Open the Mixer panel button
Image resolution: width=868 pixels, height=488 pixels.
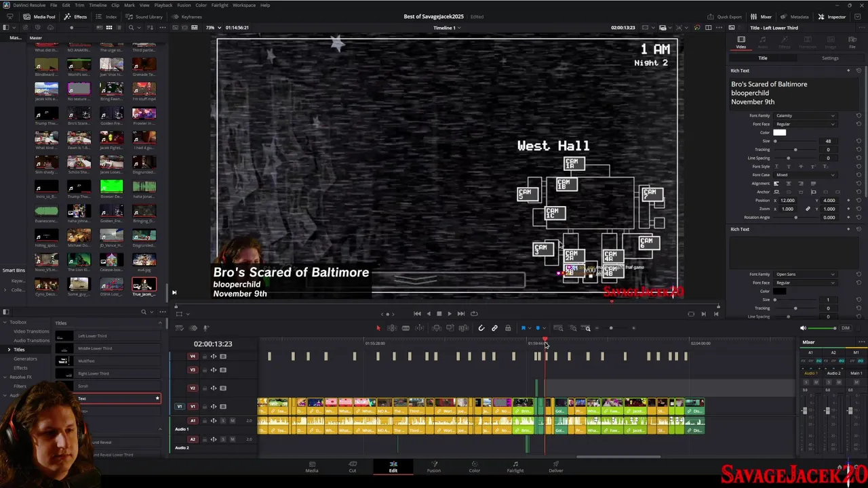coord(762,16)
